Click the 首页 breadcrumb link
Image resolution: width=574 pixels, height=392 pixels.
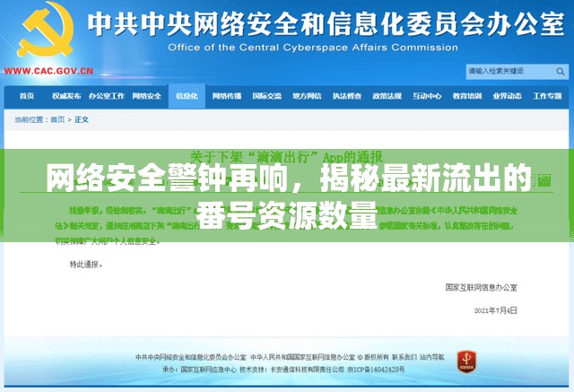[x=57, y=119]
